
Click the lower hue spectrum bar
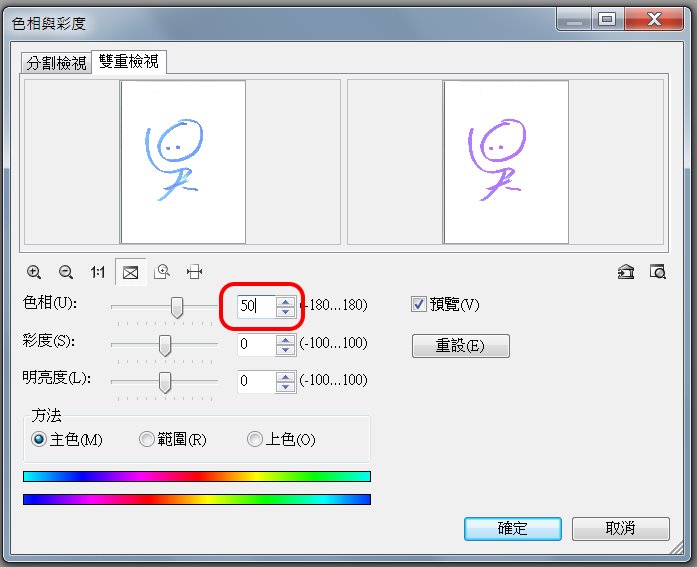pyautogui.click(x=196, y=499)
